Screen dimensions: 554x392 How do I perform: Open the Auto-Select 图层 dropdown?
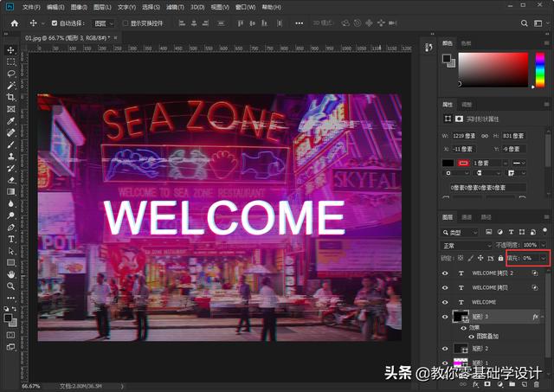[104, 23]
